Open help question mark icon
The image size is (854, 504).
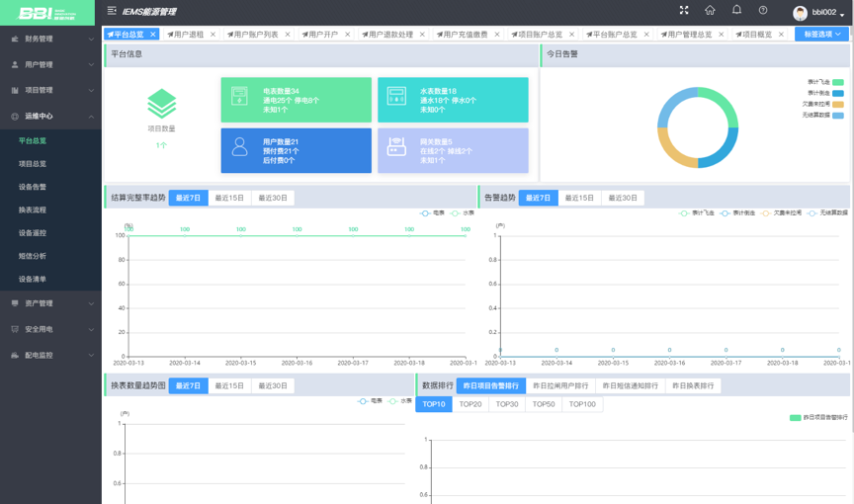[x=763, y=10]
